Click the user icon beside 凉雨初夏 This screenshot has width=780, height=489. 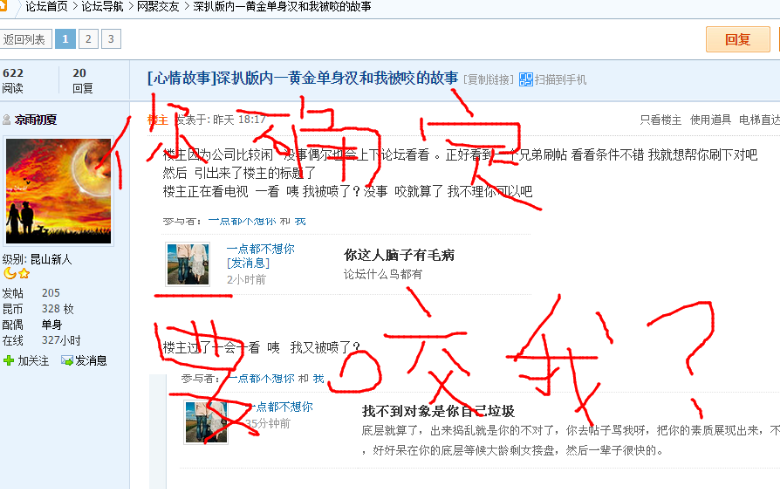(x=7, y=119)
